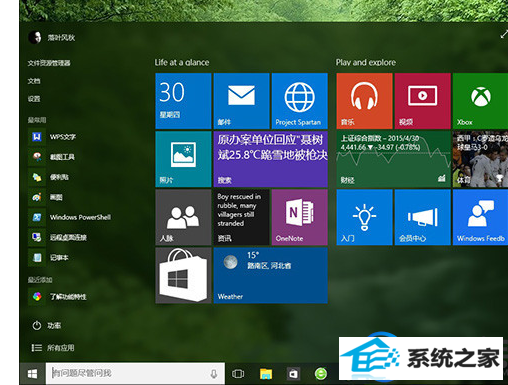This screenshot has width=508, height=385.
Task: Launch the Project Spartan browser tile
Action: [x=300, y=101]
